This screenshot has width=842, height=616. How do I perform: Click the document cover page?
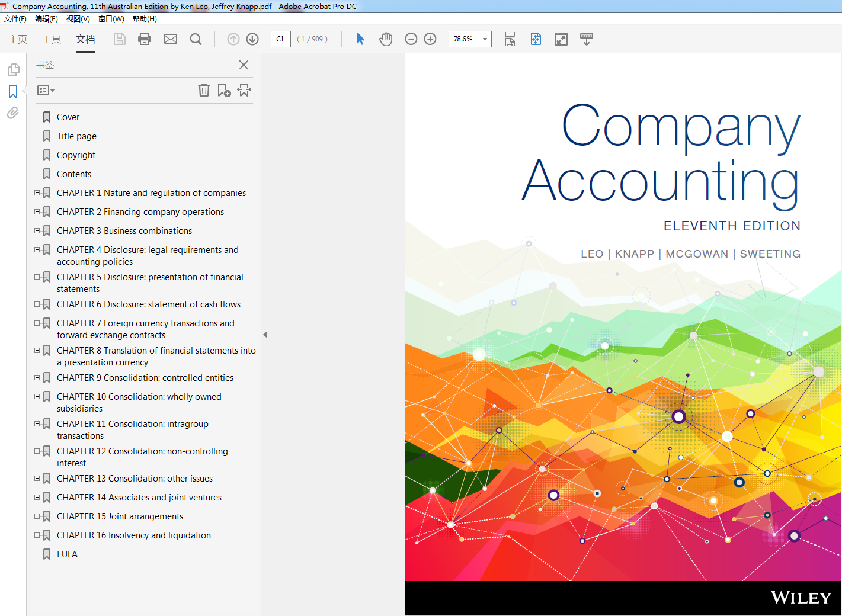tap(622, 335)
